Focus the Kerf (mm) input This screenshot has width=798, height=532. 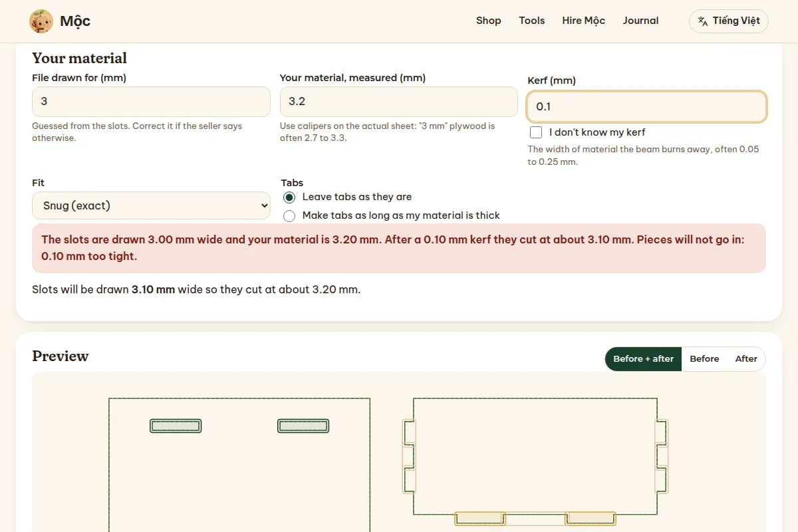point(647,106)
